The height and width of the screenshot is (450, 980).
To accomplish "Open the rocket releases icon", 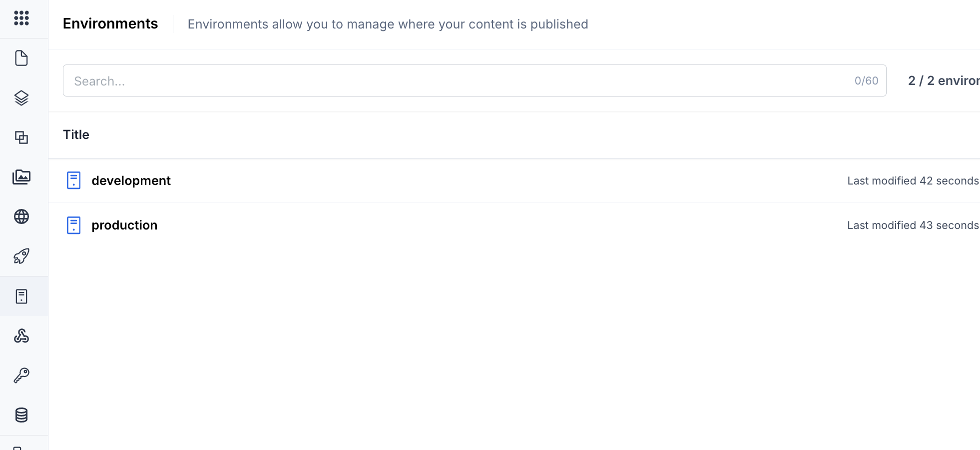I will click(x=21, y=256).
